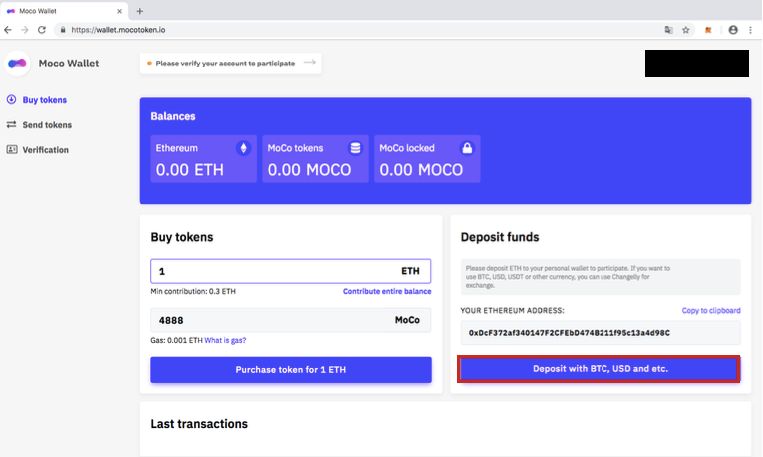Click the Gas: 0.001 ETH text
The width and height of the screenshot is (763, 457).
(x=176, y=340)
